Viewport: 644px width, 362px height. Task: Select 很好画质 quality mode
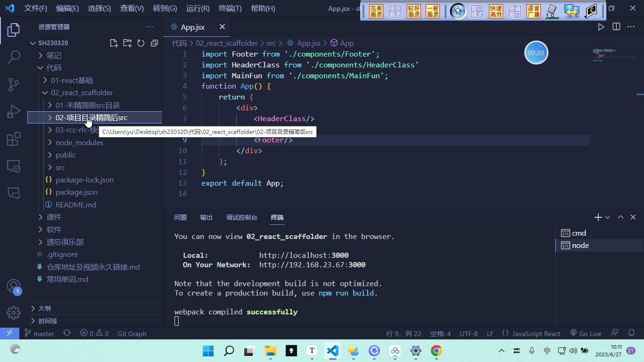point(395,11)
